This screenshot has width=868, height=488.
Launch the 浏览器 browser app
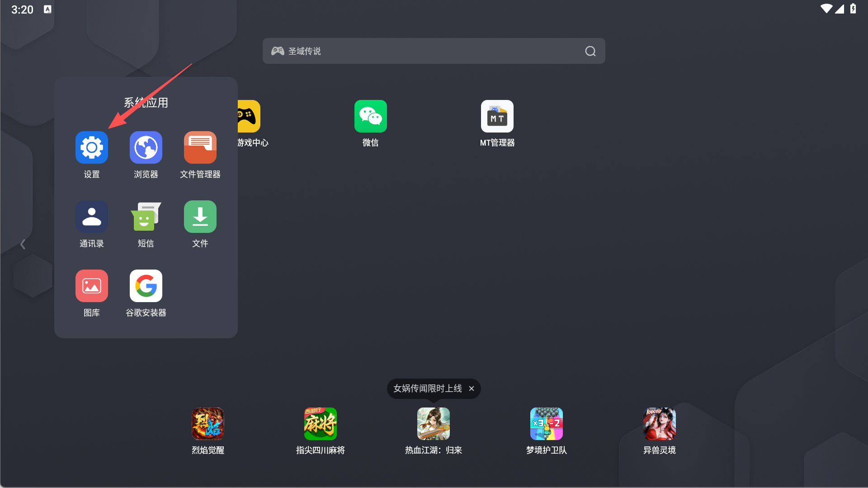click(x=146, y=147)
